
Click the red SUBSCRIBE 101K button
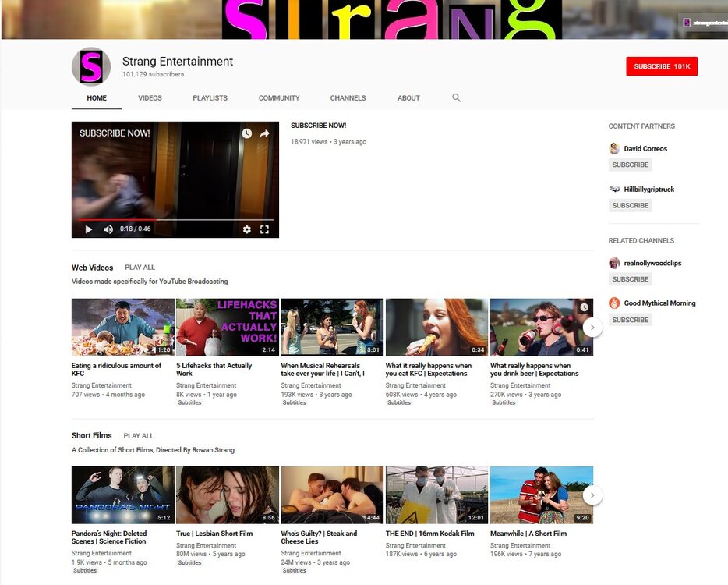click(x=662, y=66)
